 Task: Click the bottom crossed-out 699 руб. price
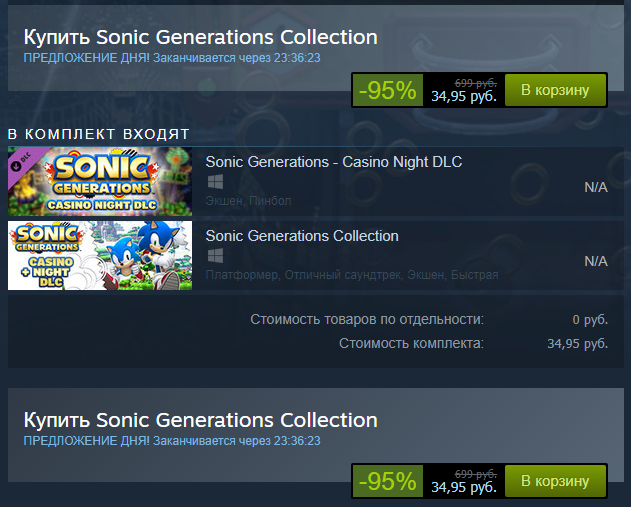(x=475, y=473)
